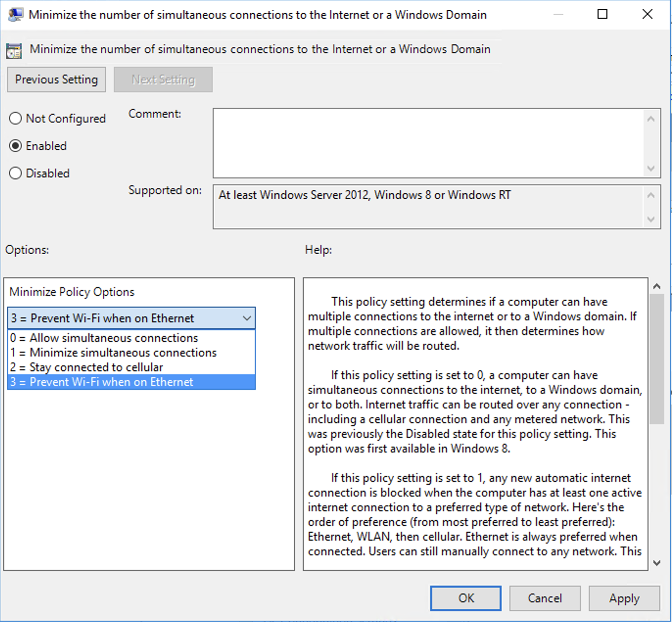Click the Previous Setting button
672x622 pixels.
56,79
